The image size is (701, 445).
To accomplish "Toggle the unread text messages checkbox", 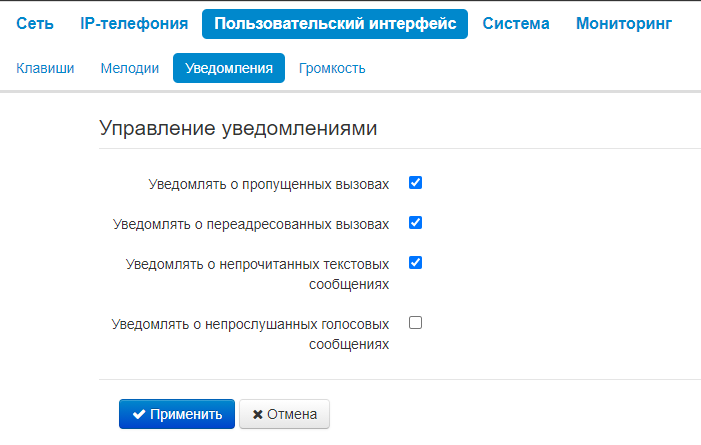I will pyautogui.click(x=416, y=263).
